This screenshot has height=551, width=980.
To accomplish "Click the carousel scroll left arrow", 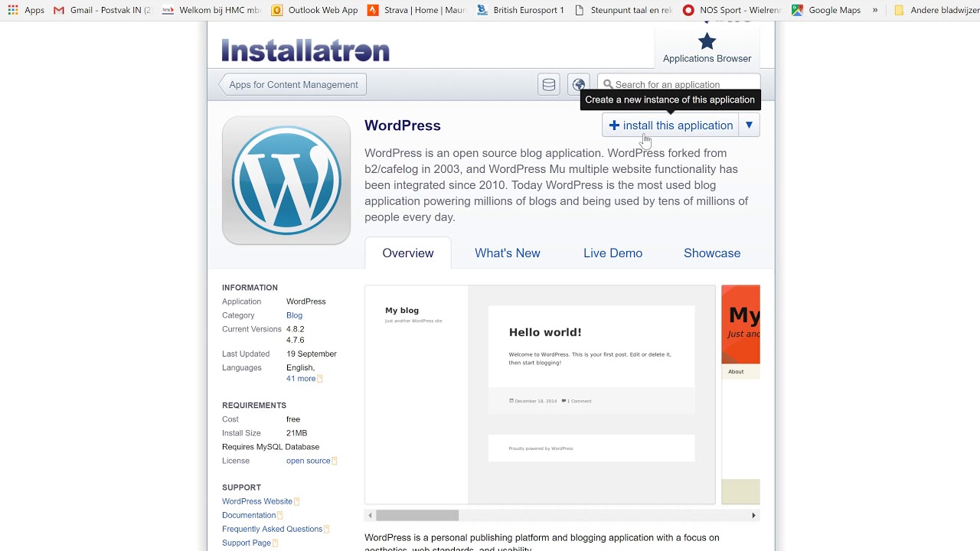I will click(x=371, y=516).
